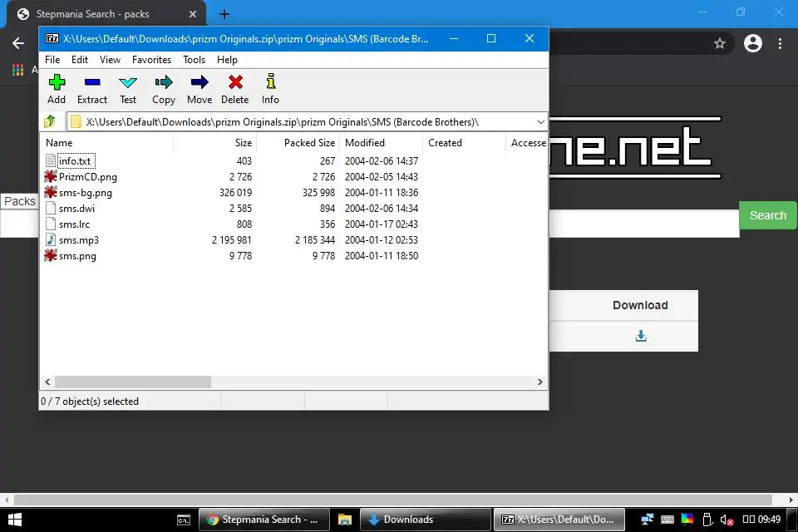Click the keyboard tray icon

click(667, 520)
